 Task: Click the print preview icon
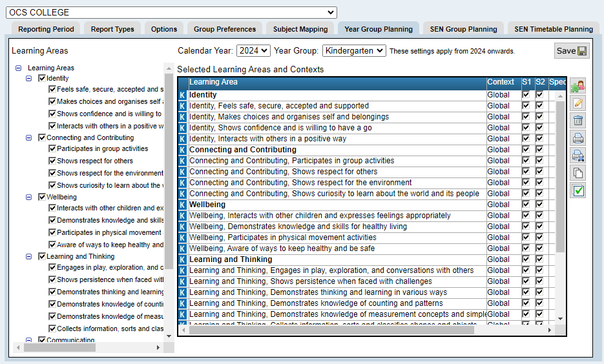coord(578,156)
